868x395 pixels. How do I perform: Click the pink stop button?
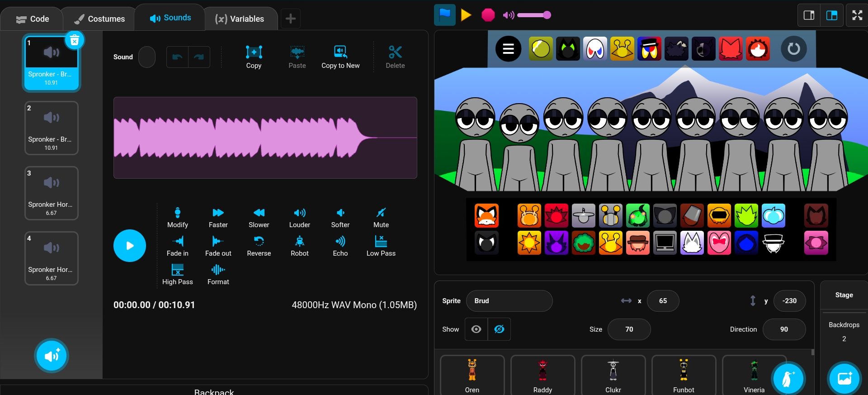488,15
